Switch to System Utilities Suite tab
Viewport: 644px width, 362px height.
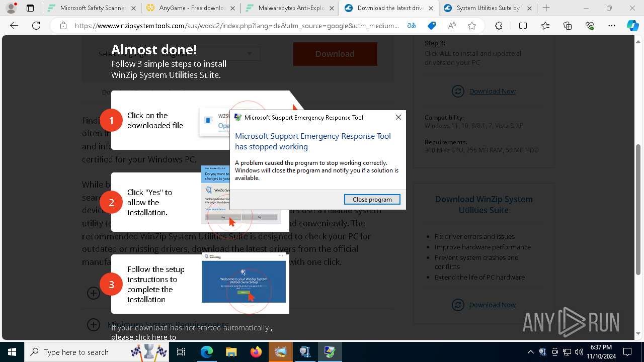(488, 8)
